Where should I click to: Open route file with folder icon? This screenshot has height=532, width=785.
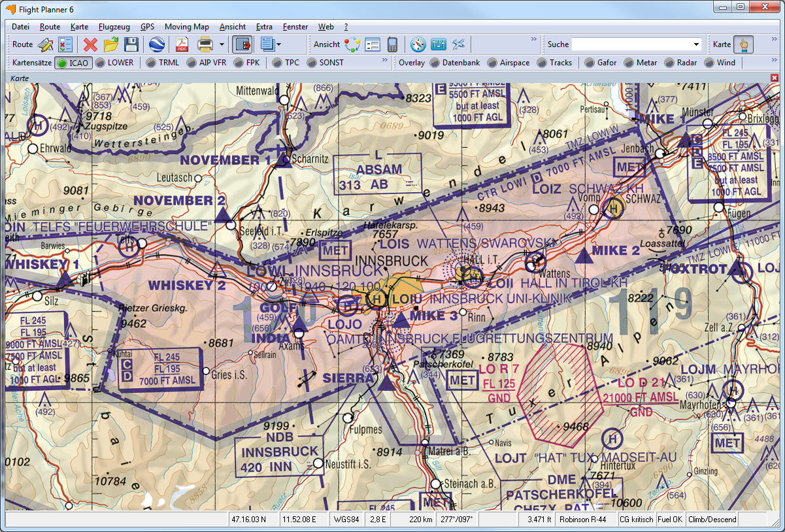111,44
